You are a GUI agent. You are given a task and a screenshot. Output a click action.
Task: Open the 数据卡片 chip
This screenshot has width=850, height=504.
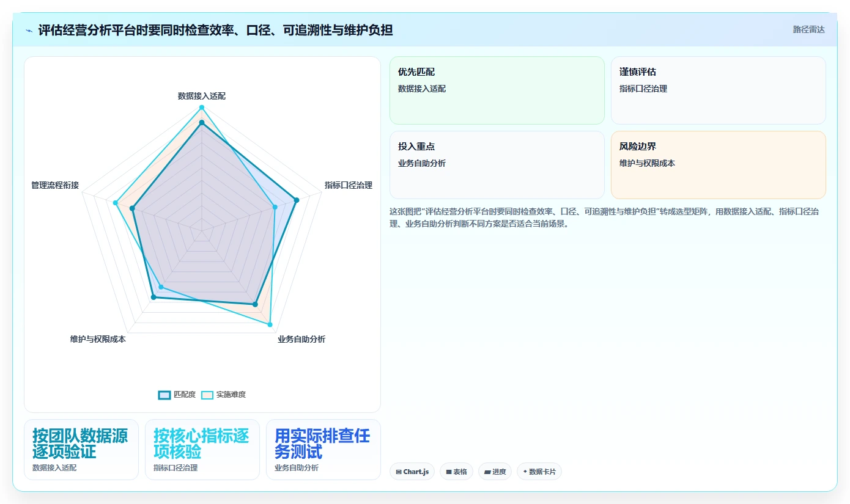coord(539,472)
